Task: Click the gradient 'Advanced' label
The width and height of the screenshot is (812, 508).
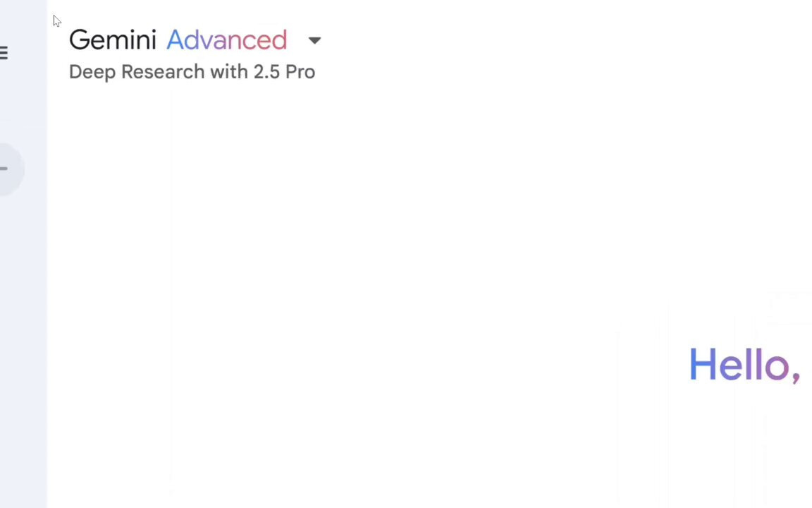Action: coord(226,40)
